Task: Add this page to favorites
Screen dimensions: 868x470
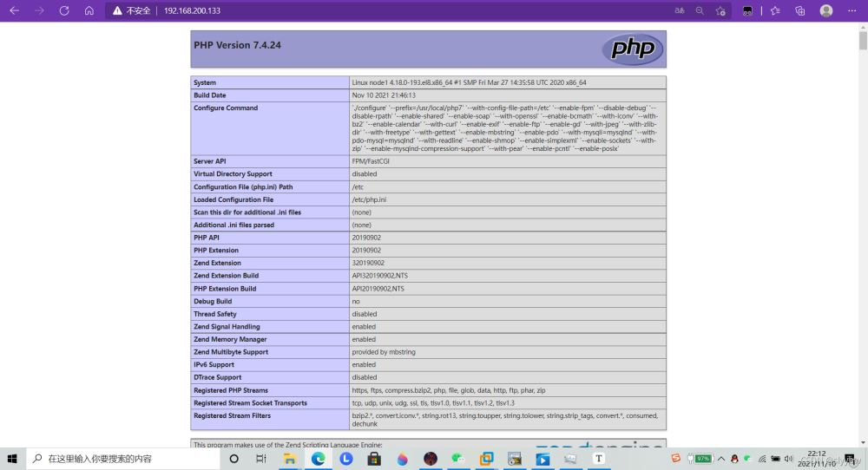Action: click(x=720, y=10)
